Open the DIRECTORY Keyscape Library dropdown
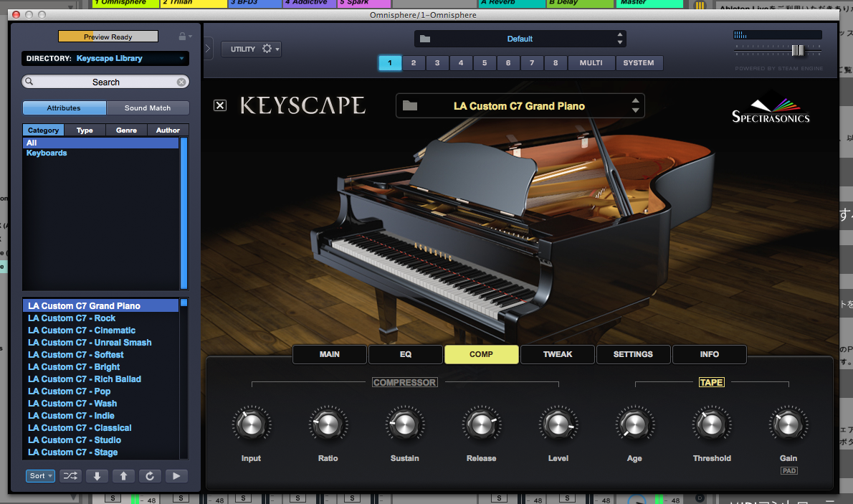 pos(105,59)
